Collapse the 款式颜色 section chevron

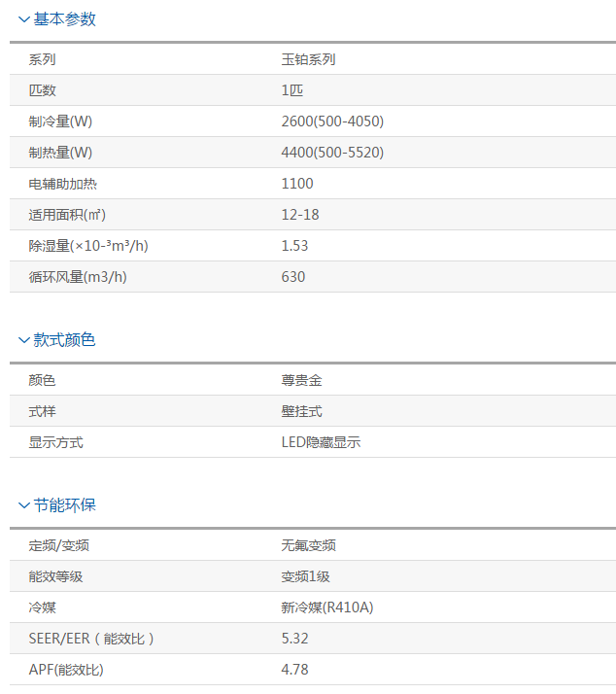23,340
